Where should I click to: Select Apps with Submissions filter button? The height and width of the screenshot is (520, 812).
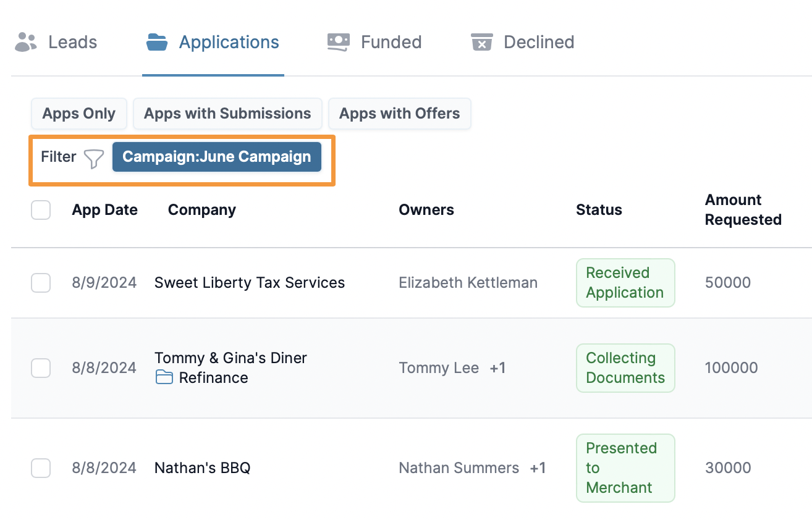point(227,114)
